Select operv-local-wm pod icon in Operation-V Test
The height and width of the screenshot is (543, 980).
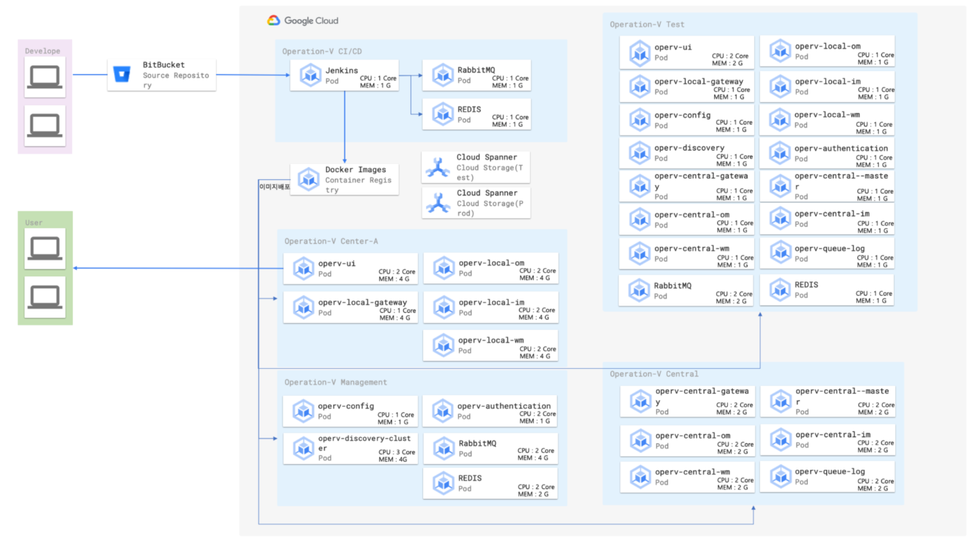(x=780, y=120)
